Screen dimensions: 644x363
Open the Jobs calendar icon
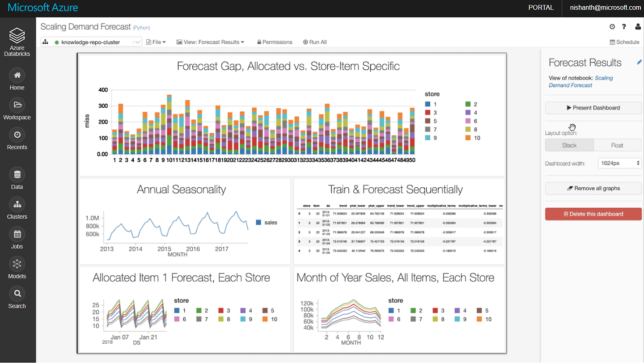pyautogui.click(x=17, y=234)
